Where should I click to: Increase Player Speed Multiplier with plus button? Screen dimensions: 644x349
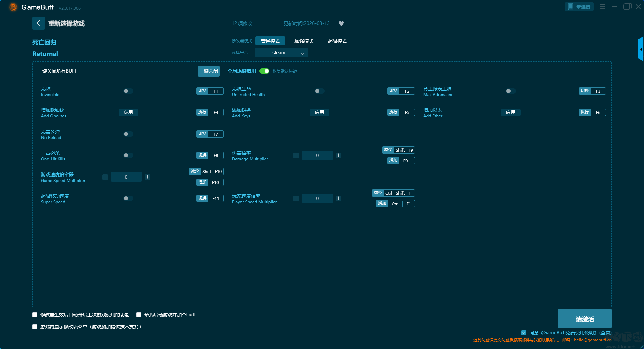click(x=338, y=198)
